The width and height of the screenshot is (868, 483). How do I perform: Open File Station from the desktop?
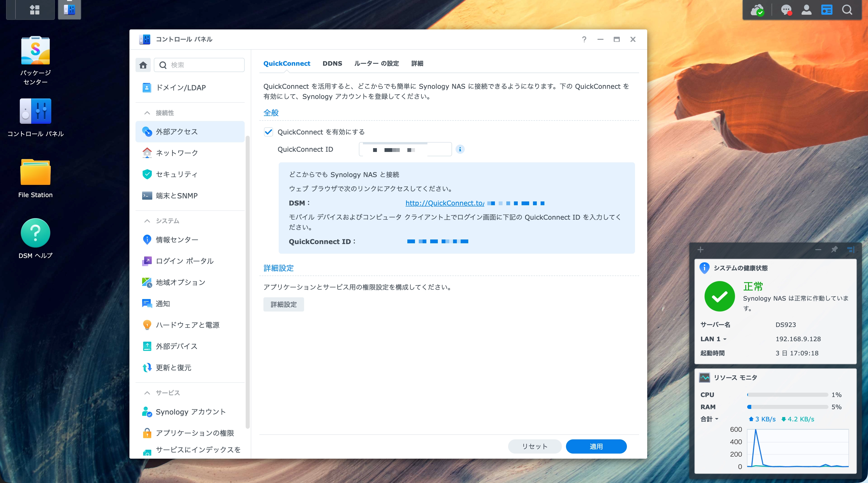pos(35,172)
